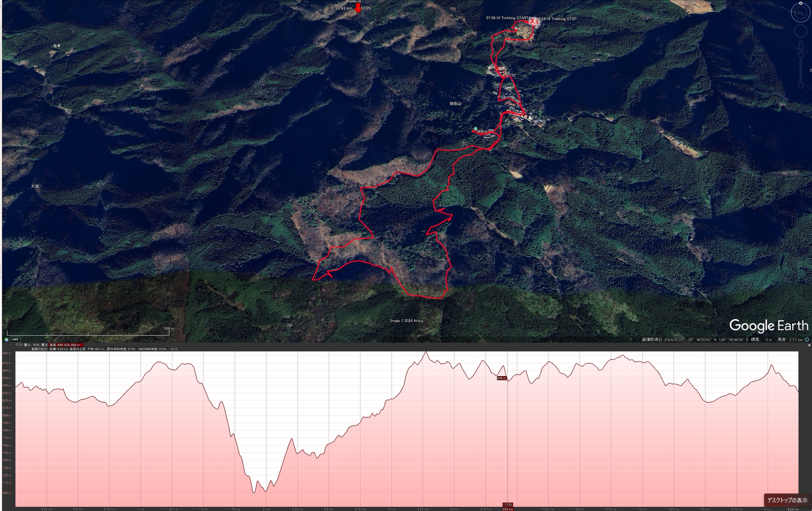The width and height of the screenshot is (812, 511).
Task: Click the 高度の上昇/下降 607 m value
Action: pyautogui.click(x=87, y=349)
